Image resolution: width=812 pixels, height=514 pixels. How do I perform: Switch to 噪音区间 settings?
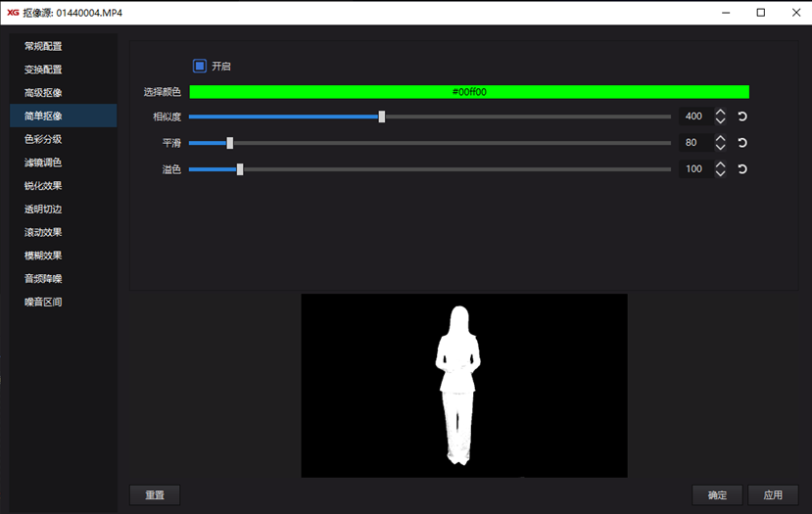[x=64, y=302]
